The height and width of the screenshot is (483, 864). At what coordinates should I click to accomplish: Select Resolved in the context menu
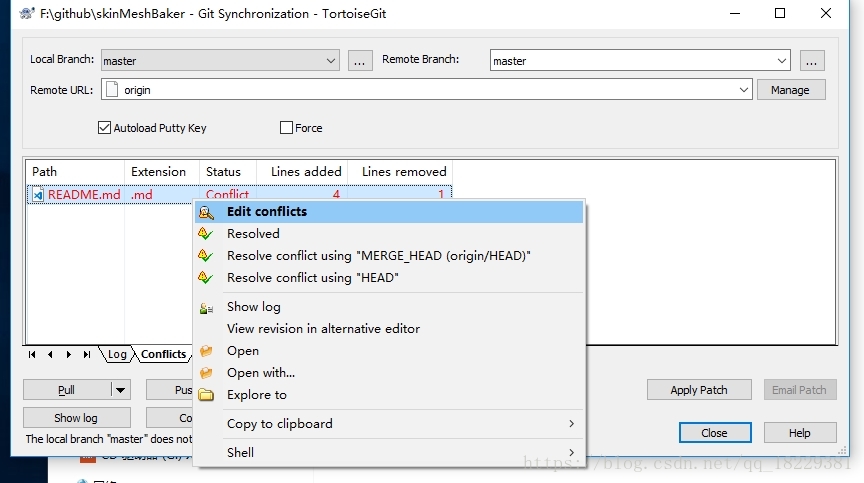(389, 234)
